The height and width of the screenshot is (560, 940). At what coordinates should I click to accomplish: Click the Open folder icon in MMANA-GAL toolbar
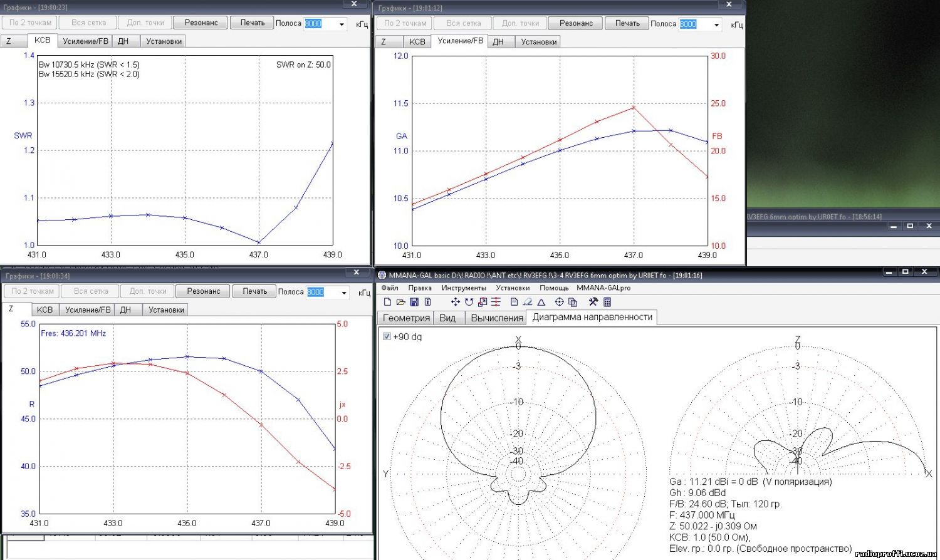[401, 302]
